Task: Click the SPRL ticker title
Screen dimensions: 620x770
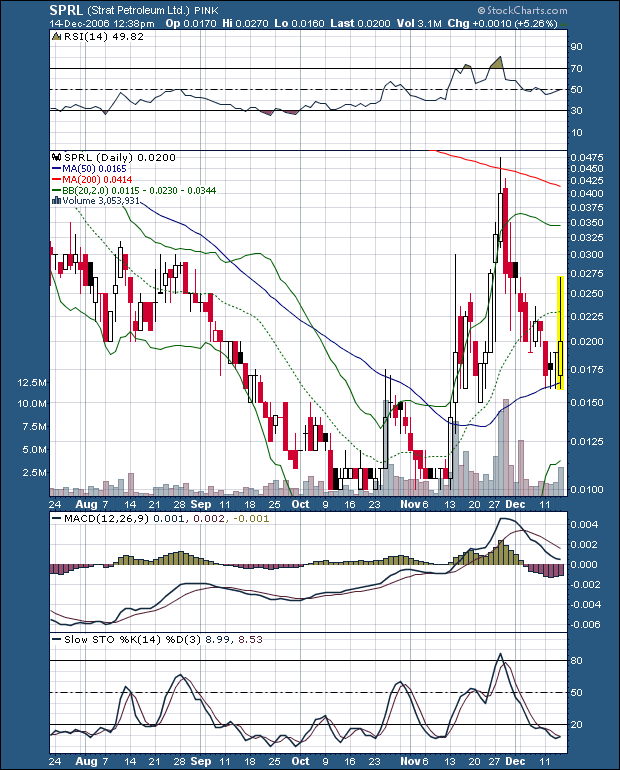Action: (x=66, y=10)
